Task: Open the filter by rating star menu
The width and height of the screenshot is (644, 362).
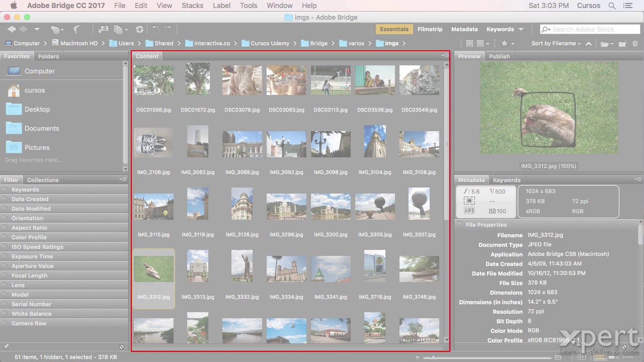Action: click(507, 43)
